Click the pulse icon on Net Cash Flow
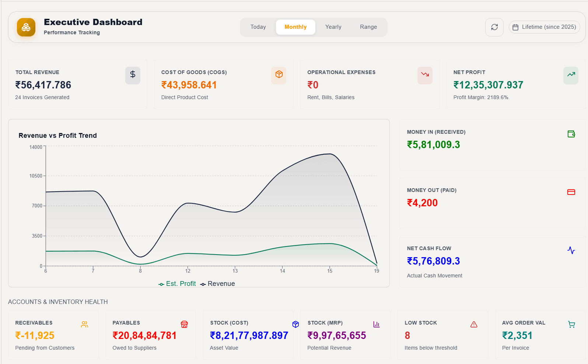Screen dimensions: 588x364 (x=571, y=251)
